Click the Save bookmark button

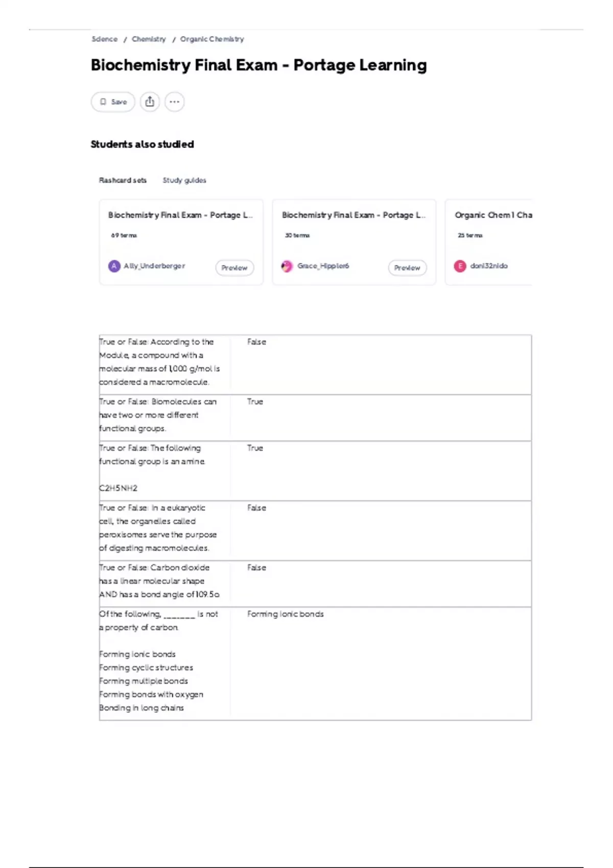113,102
